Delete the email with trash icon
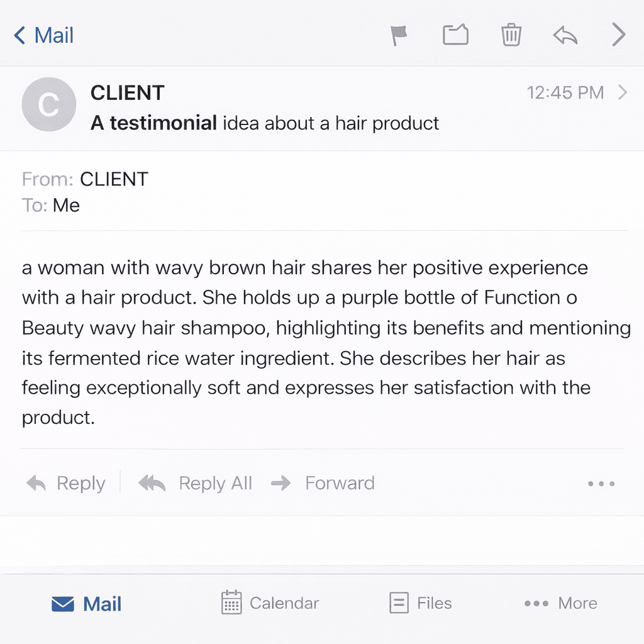The image size is (644, 644). pos(511,35)
